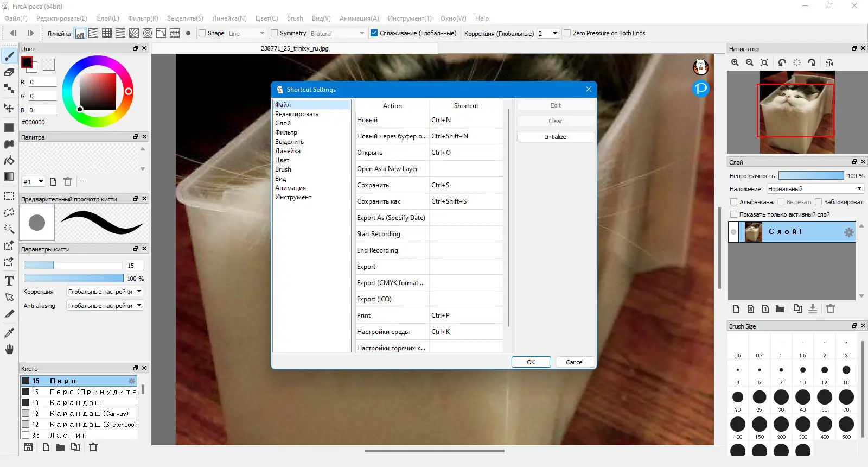The image size is (868, 467).
Task: Open the Коррекция (Глобальные) value dropdown
Action: [548, 33]
